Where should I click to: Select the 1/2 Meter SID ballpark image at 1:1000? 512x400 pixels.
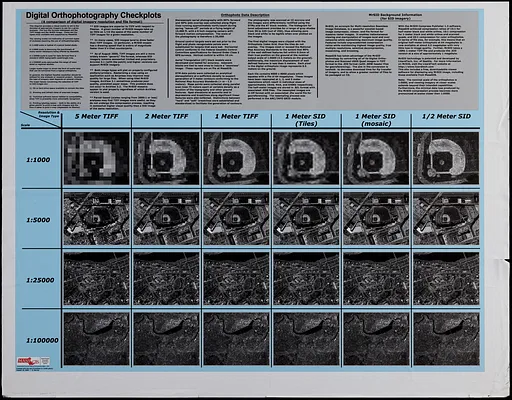(x=446, y=158)
